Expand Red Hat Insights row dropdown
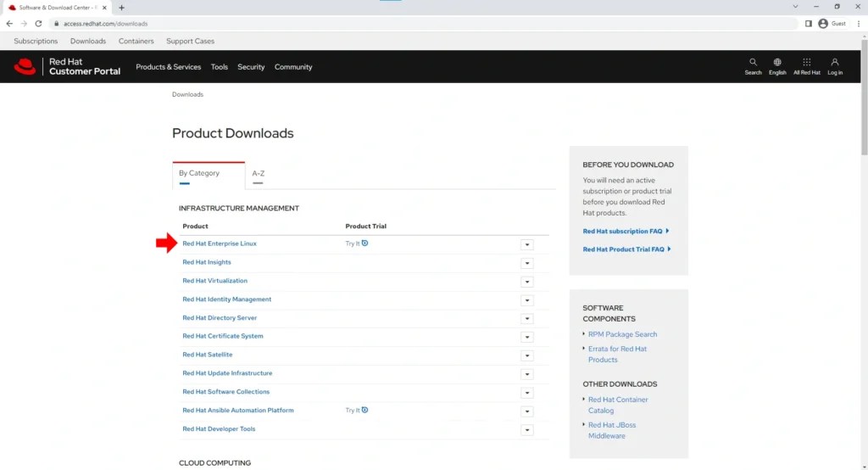The width and height of the screenshot is (868, 470). (x=527, y=263)
